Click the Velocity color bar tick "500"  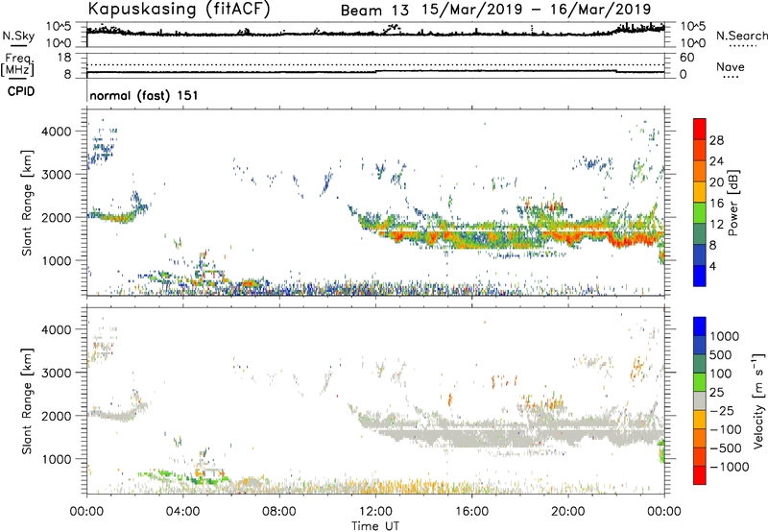click(x=721, y=355)
